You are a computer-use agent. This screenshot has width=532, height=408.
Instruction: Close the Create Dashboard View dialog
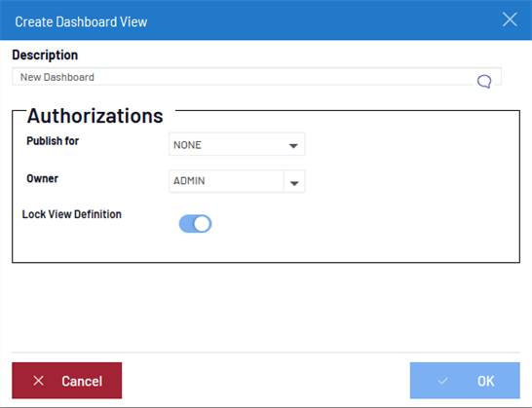coord(510,19)
